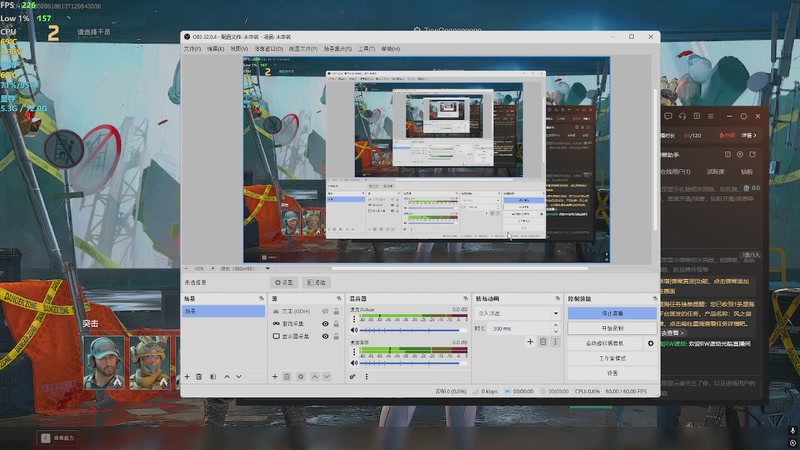Viewport: 800px width, 450px height.
Task: Click the 300 ms duration field
Action: tap(520, 329)
